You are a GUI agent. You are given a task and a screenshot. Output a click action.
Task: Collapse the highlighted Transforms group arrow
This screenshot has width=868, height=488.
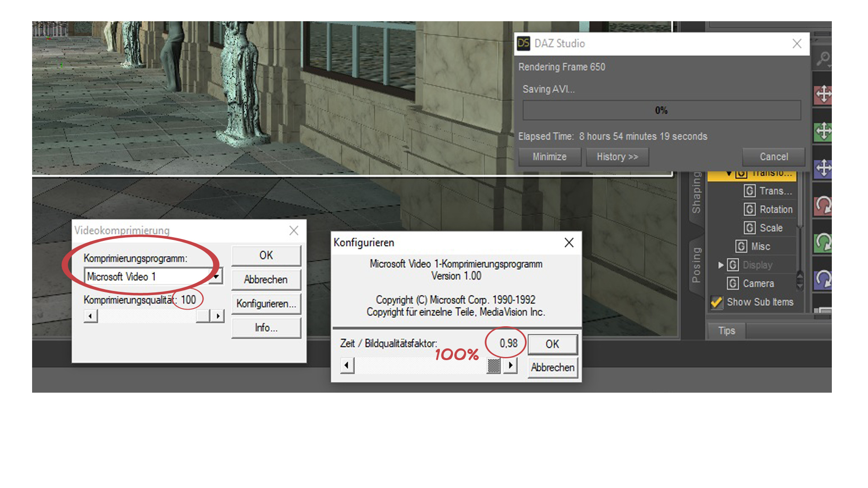729,174
